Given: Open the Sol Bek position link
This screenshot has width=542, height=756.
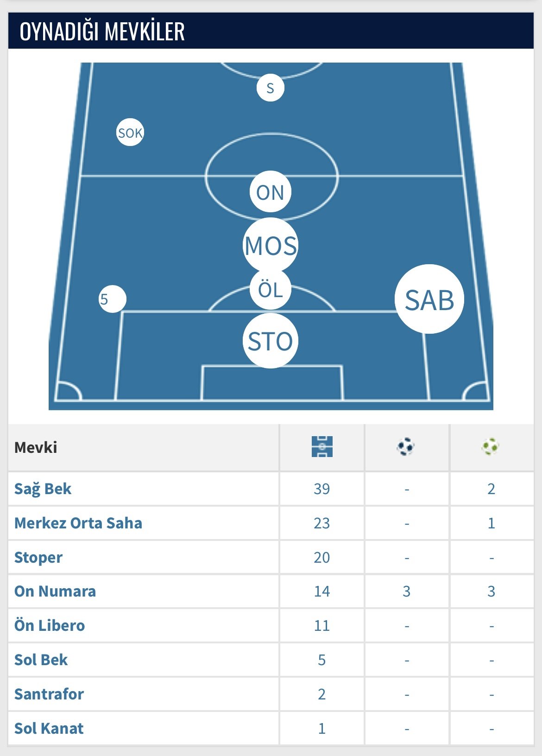Looking at the screenshot, I should click(x=41, y=660).
